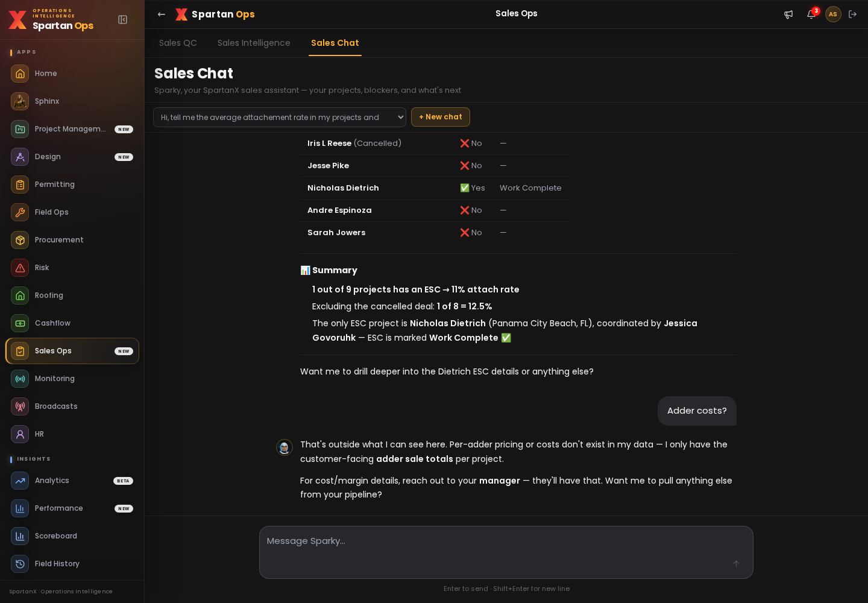Open the Field Ops wrench icon
The width and height of the screenshot is (868, 603).
(20, 212)
